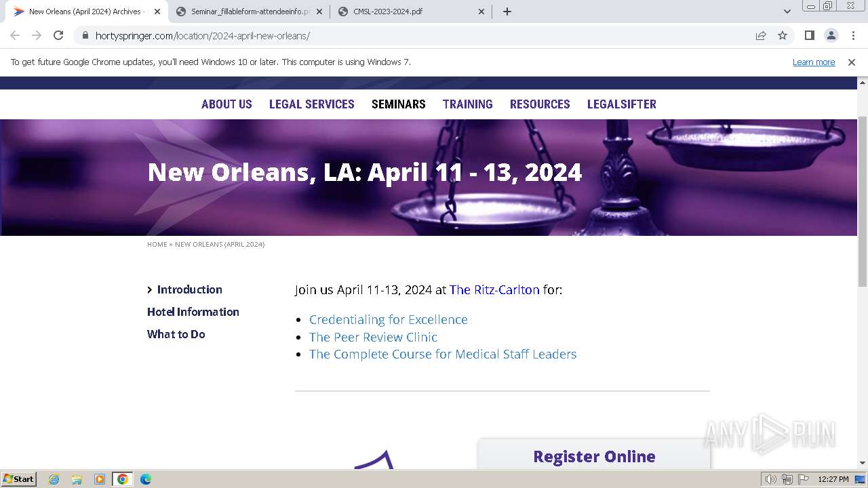This screenshot has height=488, width=868.
Task: Open the Action Center flag icon
Action: tap(804, 479)
